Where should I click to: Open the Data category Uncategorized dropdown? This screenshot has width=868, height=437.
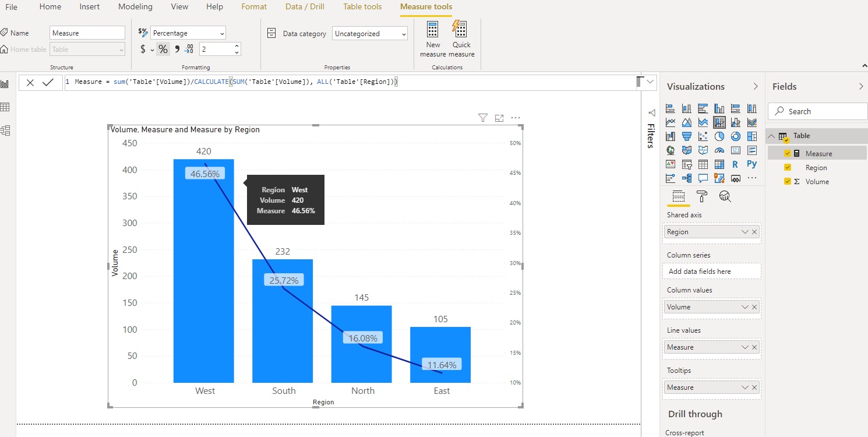tap(370, 34)
